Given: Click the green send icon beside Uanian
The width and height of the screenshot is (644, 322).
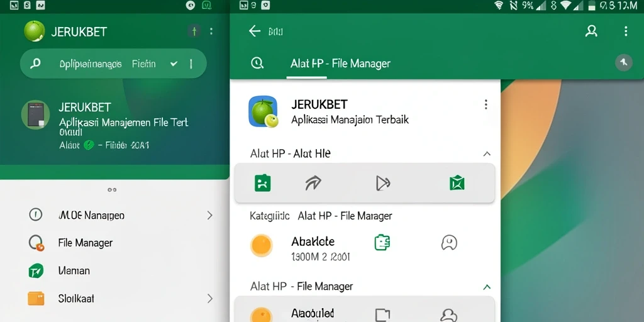Looking at the screenshot, I should pyautogui.click(x=36, y=270).
